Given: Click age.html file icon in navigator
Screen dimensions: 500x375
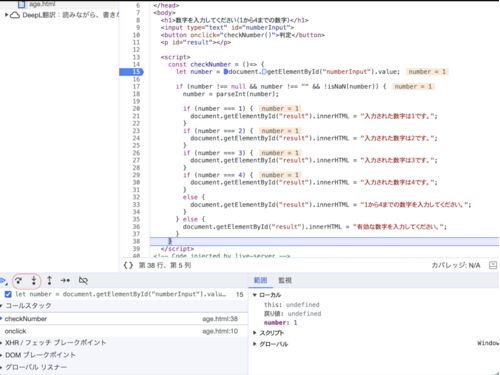Looking at the screenshot, I should 21,4.
